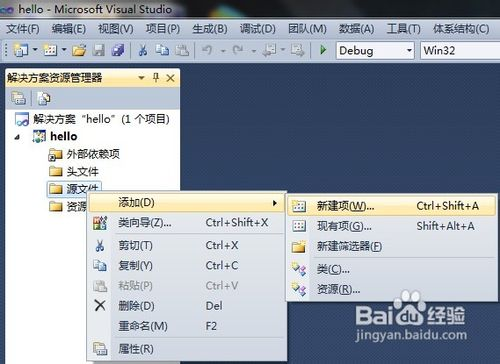
Task: Click the Navigate Forward toolbar icon
Action: [297, 50]
